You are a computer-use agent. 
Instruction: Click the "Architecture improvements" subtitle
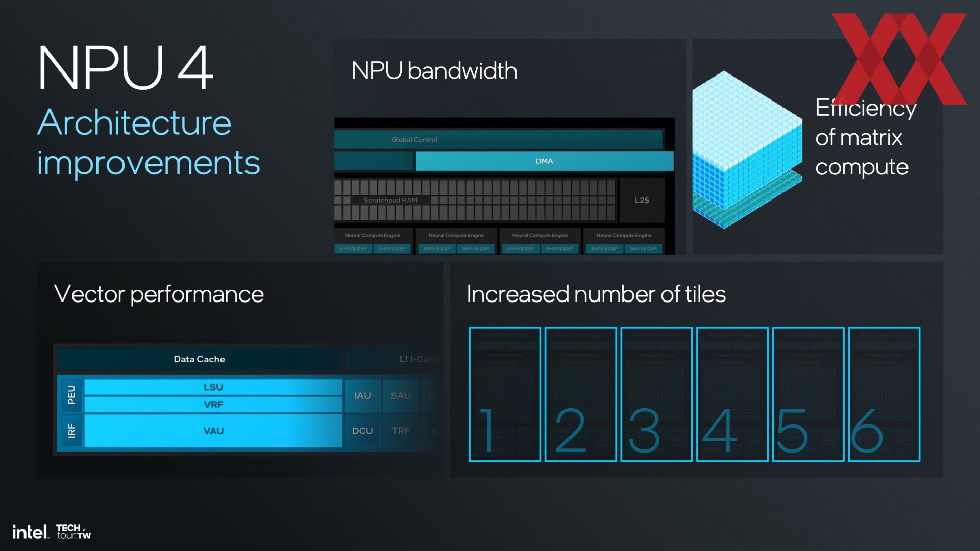pyautogui.click(x=149, y=142)
